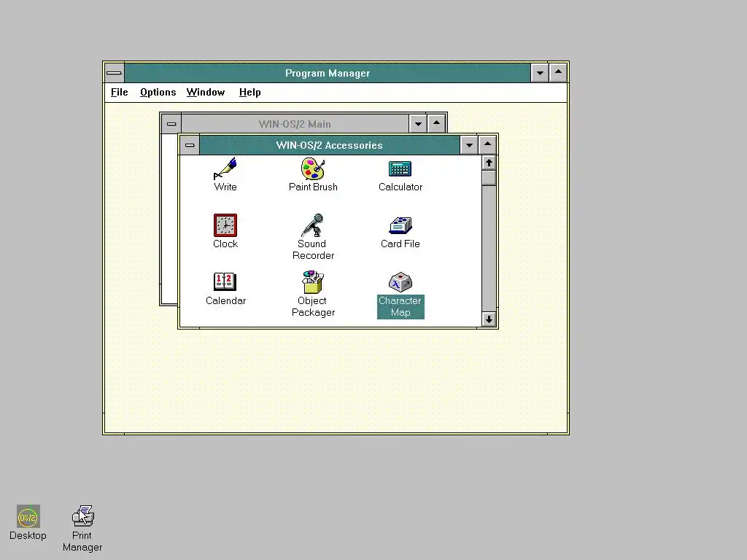Click the "Card File" label text

click(400, 244)
